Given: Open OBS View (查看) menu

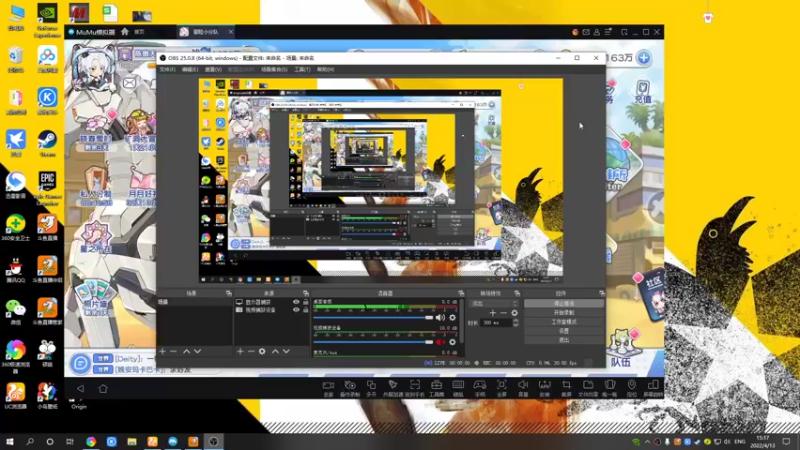Looking at the screenshot, I should [x=213, y=69].
